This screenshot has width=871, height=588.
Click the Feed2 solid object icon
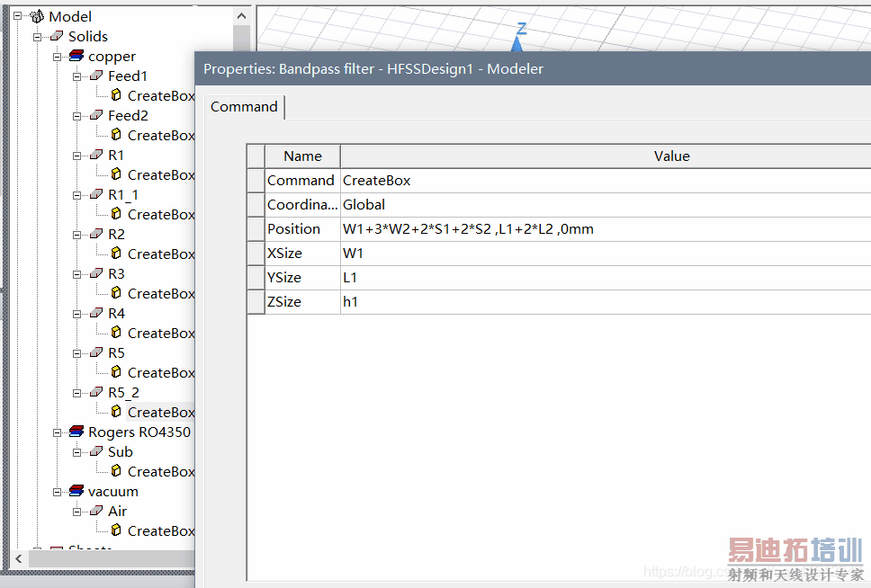[x=96, y=115]
